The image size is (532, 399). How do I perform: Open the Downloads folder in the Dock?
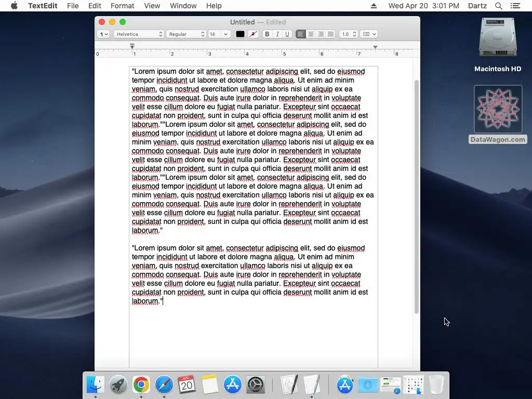(x=368, y=385)
